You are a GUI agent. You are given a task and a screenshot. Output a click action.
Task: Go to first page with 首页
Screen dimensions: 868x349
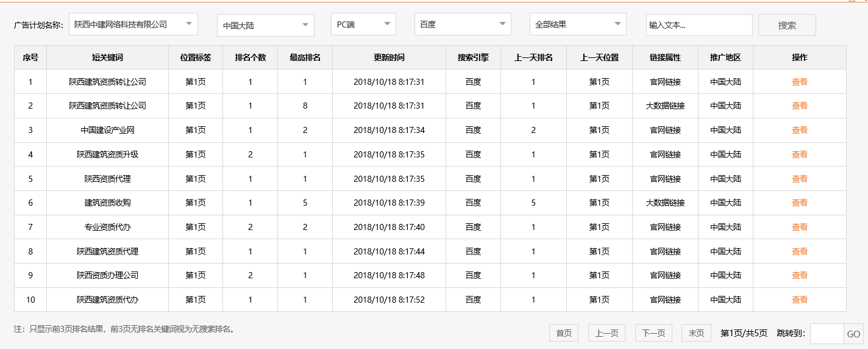(x=564, y=333)
